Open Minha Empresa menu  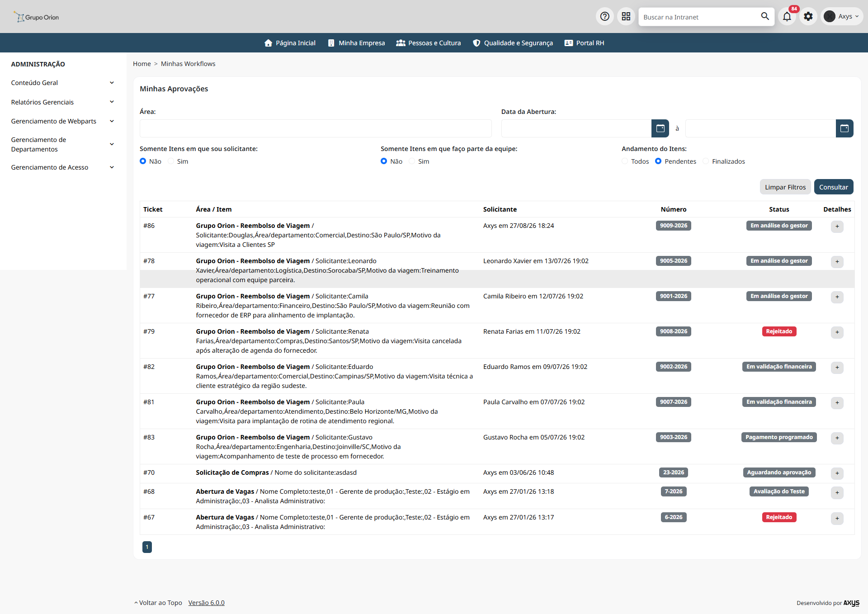tap(356, 43)
